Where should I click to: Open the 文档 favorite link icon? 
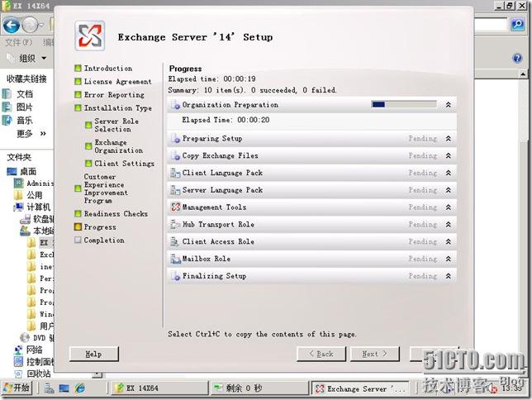tap(7, 94)
